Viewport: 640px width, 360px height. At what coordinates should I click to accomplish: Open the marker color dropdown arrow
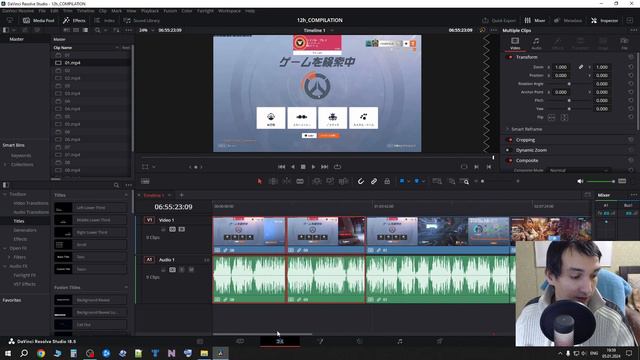(x=423, y=181)
